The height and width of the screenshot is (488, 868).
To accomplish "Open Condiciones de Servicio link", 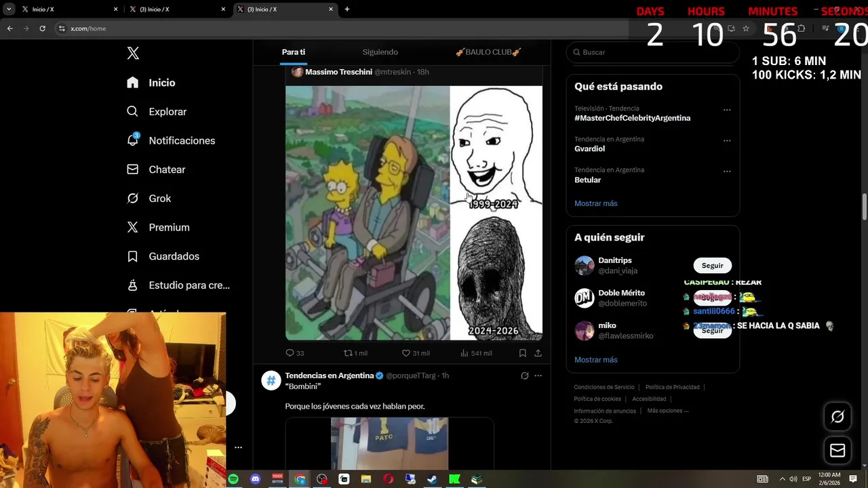I will coord(604,387).
